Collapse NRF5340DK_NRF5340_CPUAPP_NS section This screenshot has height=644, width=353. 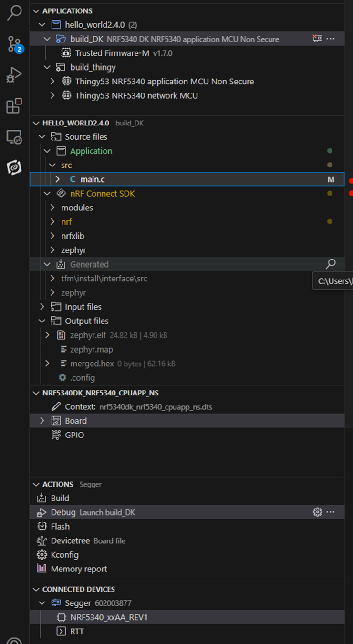pos(36,393)
